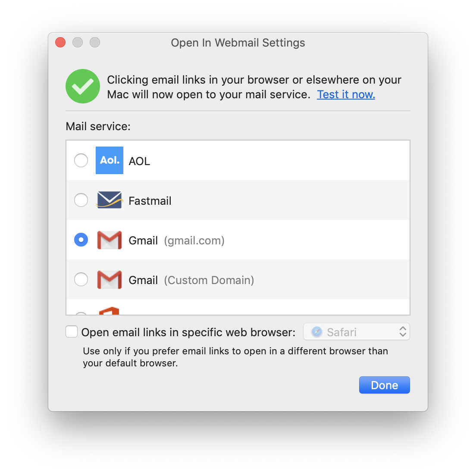
Task: Select the Gmail (gmail.com) radio button
Action: pyautogui.click(x=81, y=240)
